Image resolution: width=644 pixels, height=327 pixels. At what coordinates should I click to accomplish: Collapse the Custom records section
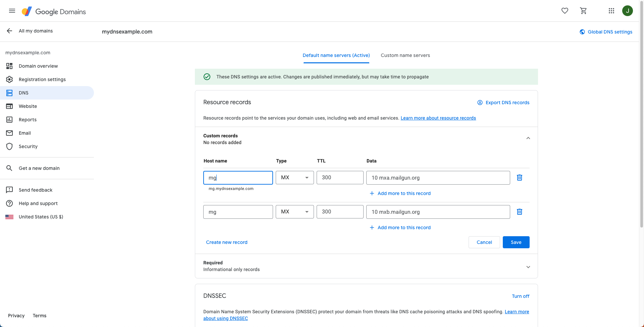tap(528, 138)
